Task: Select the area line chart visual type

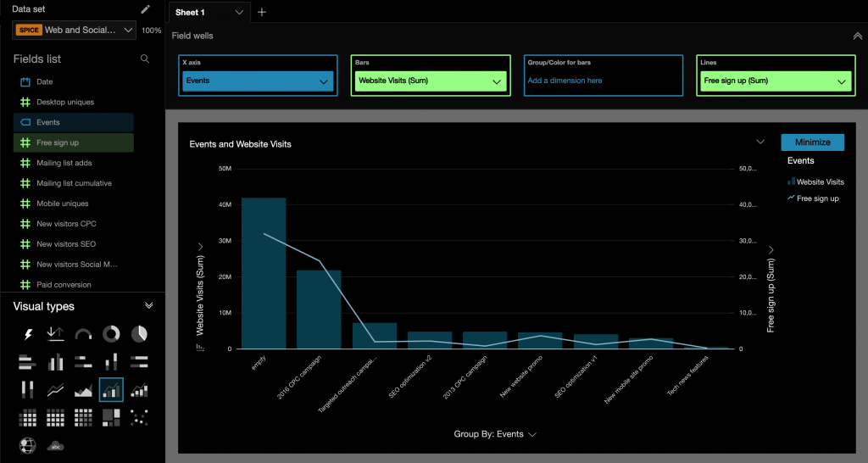Action: coord(83,390)
